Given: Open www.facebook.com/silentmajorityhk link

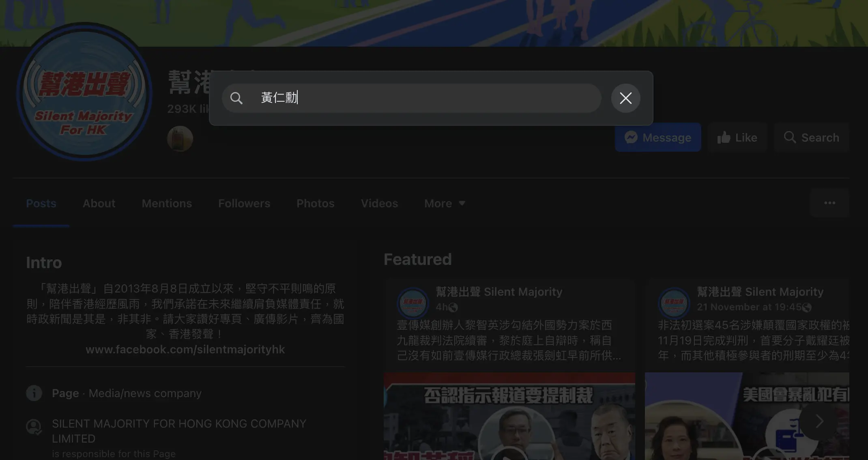Looking at the screenshot, I should click(x=185, y=350).
